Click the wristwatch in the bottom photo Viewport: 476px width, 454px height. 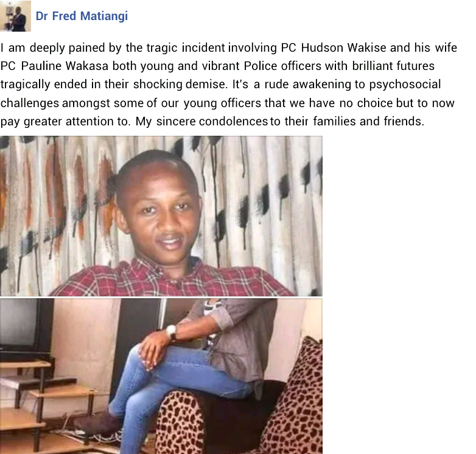tap(172, 331)
